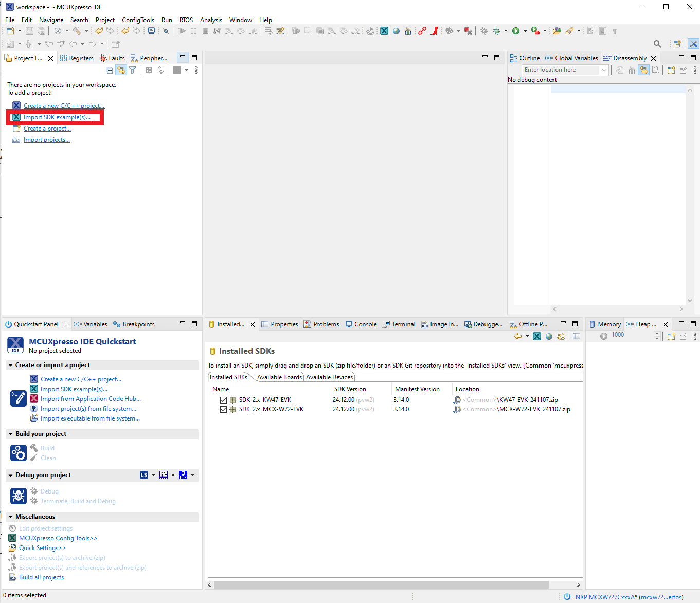
Task: Launch Run using the green play toolbar icon
Action: point(516,31)
